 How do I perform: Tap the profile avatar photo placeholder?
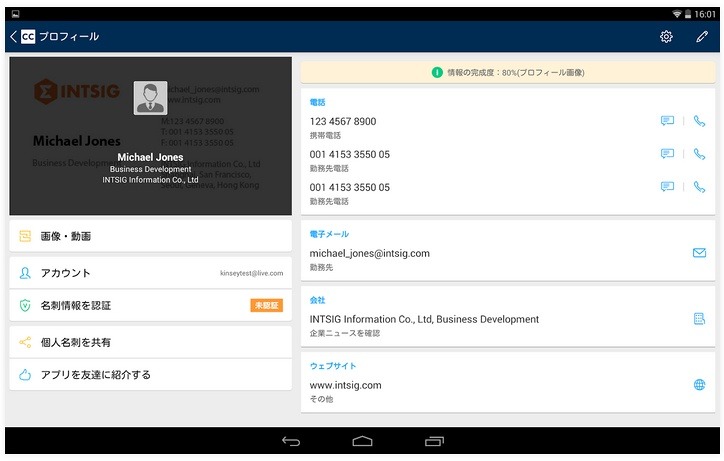pyautogui.click(x=150, y=98)
